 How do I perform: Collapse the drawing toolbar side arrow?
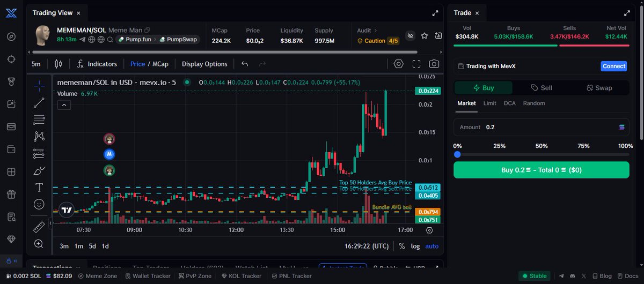click(50, 223)
